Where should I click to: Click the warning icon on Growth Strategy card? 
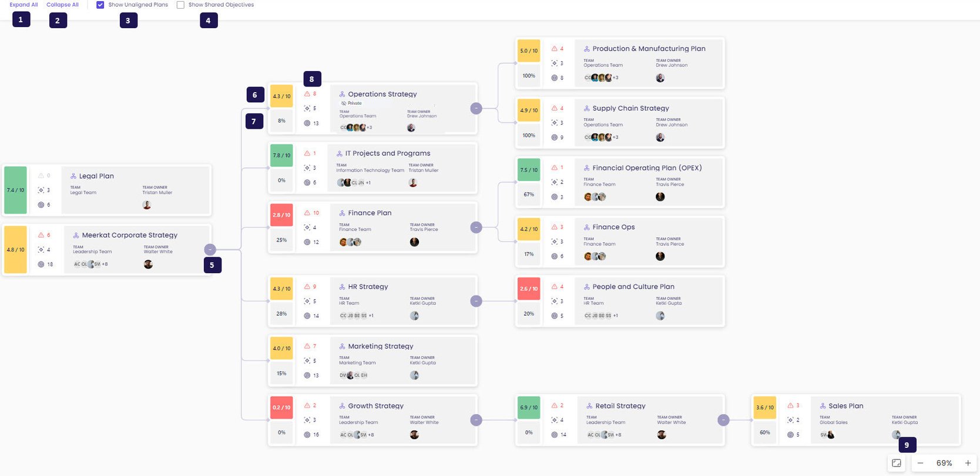point(307,405)
